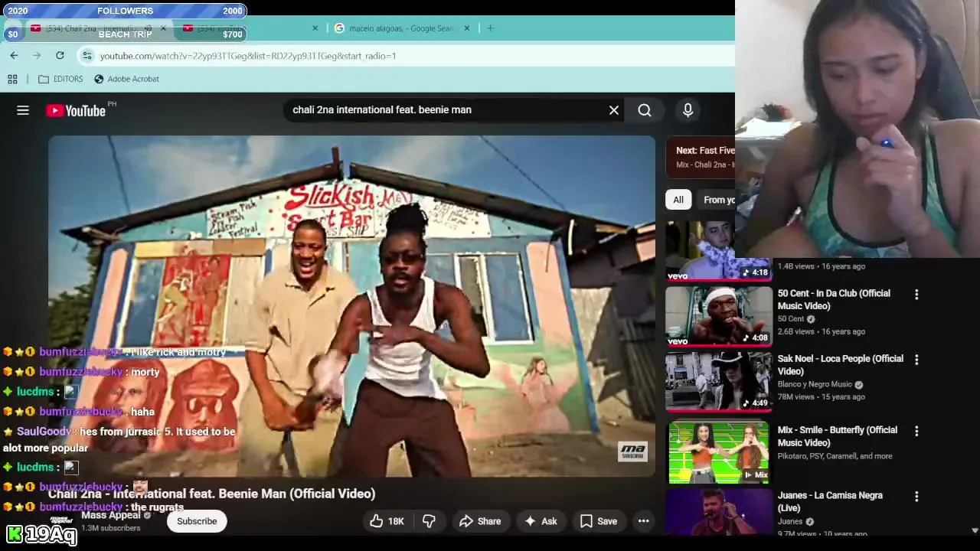Screen dimensions: 980x551
Task: Go to the YouTube home logo
Action: pos(75,110)
